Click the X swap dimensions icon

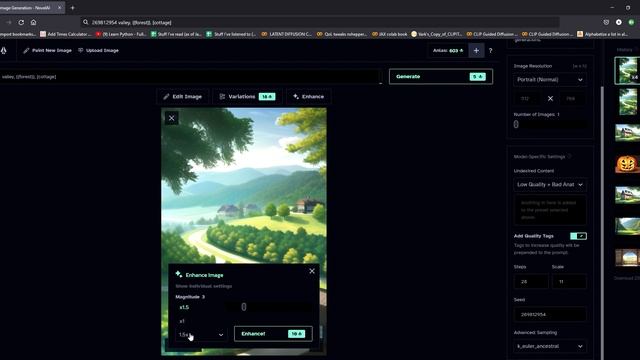coord(550,98)
